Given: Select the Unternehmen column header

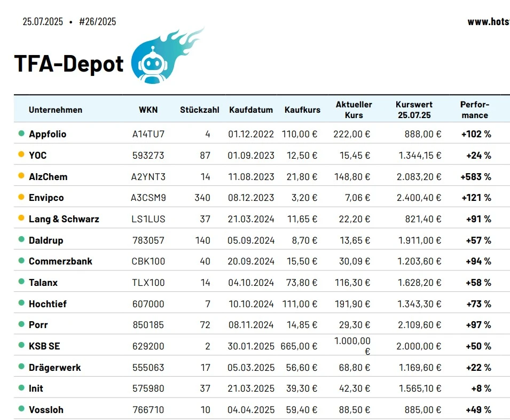Looking at the screenshot, I should pyautogui.click(x=56, y=110).
